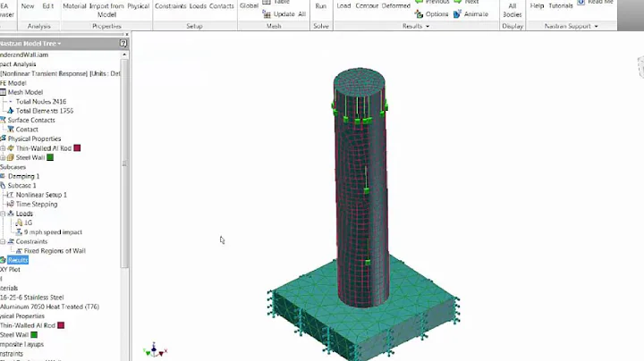Click the results Options icon
The width and height of the screenshot is (644, 361).
[419, 14]
